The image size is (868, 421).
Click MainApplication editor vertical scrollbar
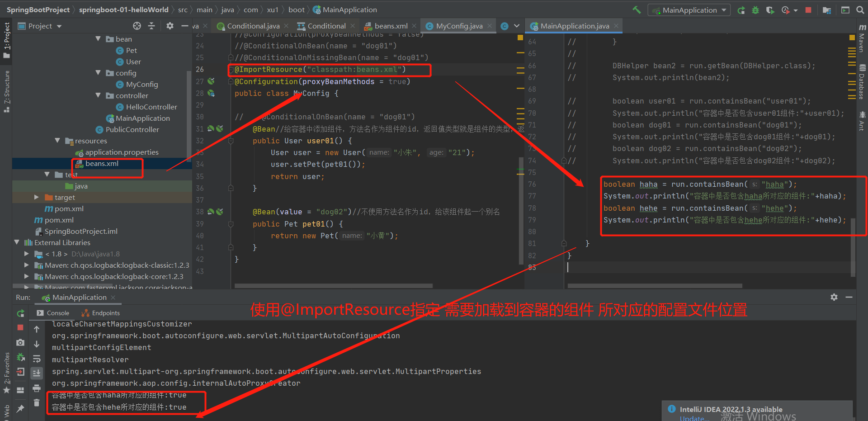[x=853, y=247]
